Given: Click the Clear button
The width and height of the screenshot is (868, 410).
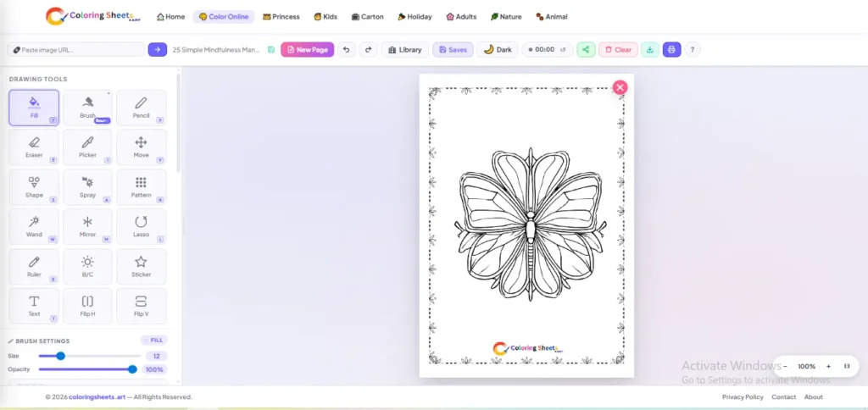Looking at the screenshot, I should coord(618,50).
